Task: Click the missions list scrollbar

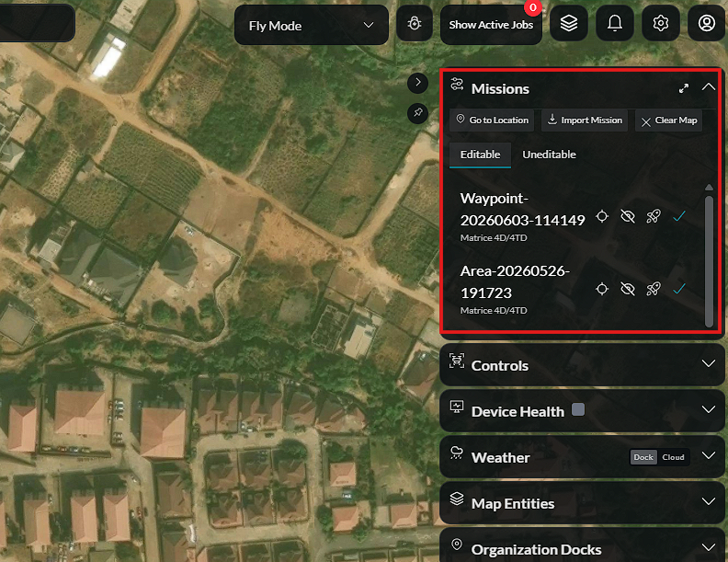Action: 709,261
